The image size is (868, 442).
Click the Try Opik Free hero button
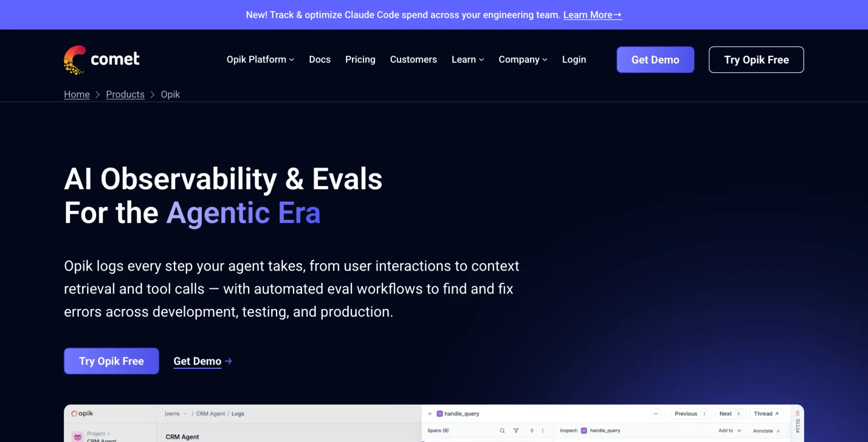pos(111,361)
